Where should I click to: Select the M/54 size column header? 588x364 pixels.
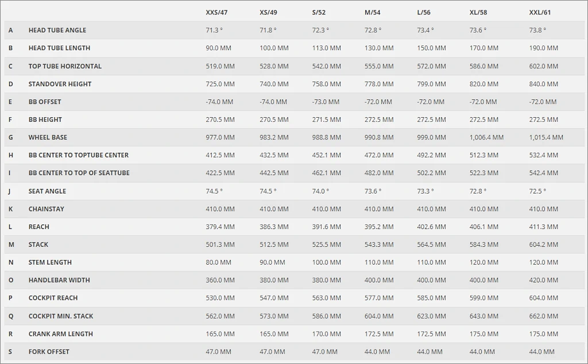pyautogui.click(x=372, y=12)
